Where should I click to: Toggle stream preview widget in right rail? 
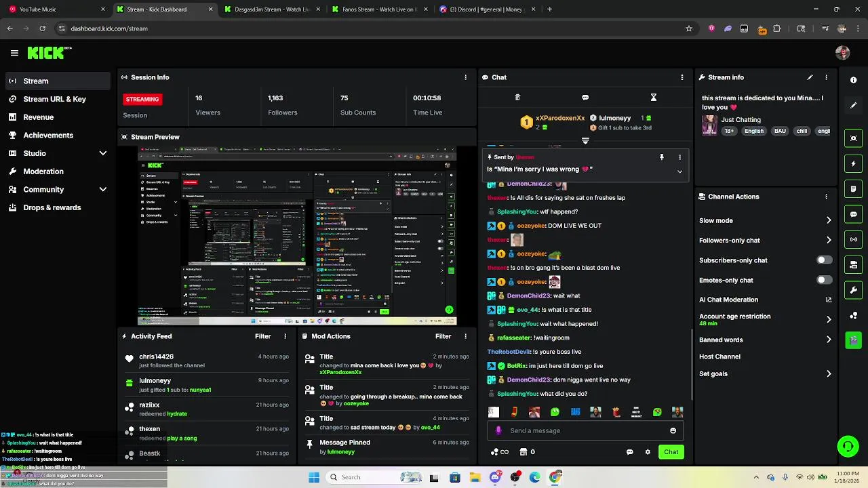tap(853, 138)
